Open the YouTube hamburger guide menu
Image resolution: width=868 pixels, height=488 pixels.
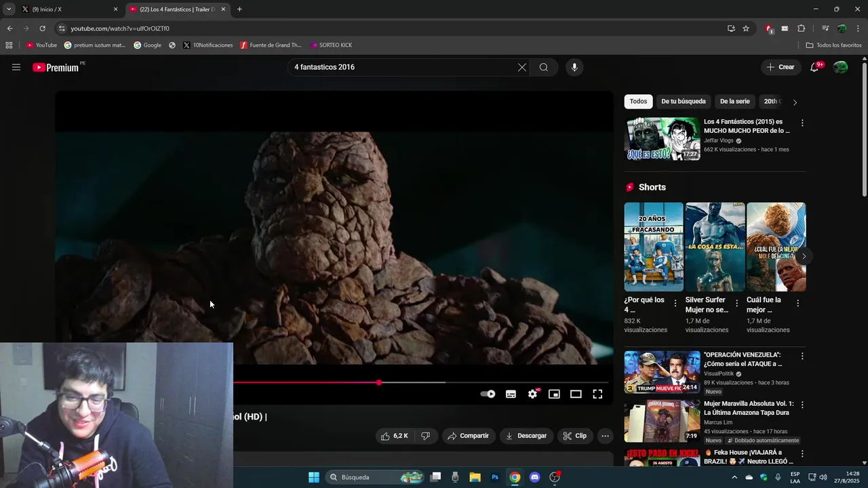(x=16, y=67)
